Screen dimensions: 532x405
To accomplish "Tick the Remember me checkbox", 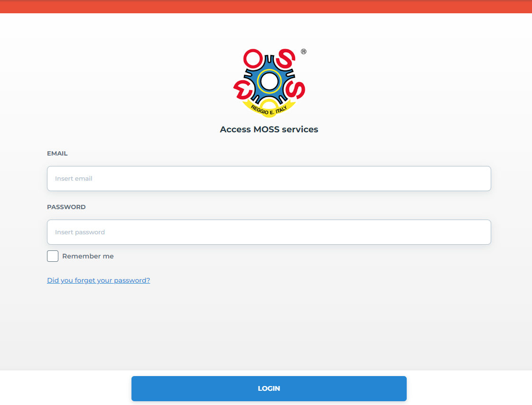I will (53, 256).
